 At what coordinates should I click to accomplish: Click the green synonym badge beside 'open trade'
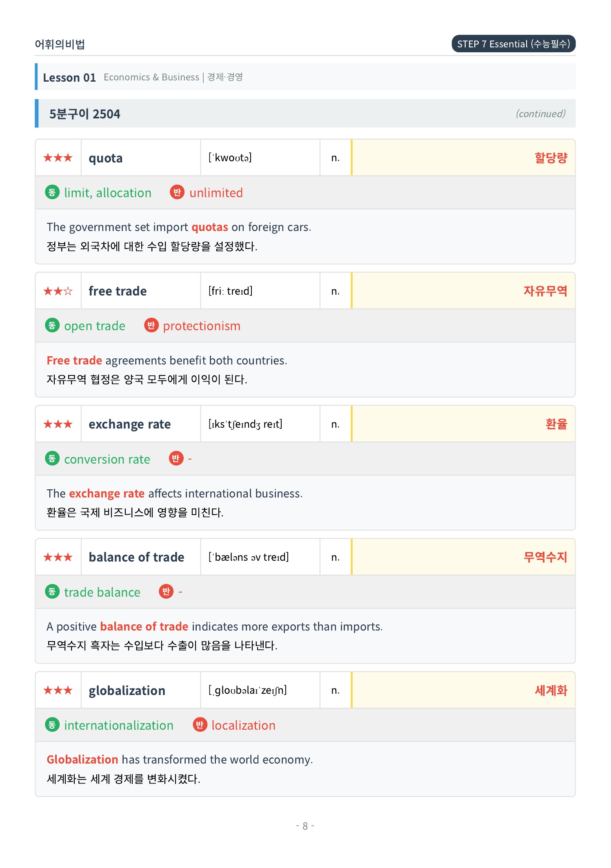pyautogui.click(x=52, y=325)
